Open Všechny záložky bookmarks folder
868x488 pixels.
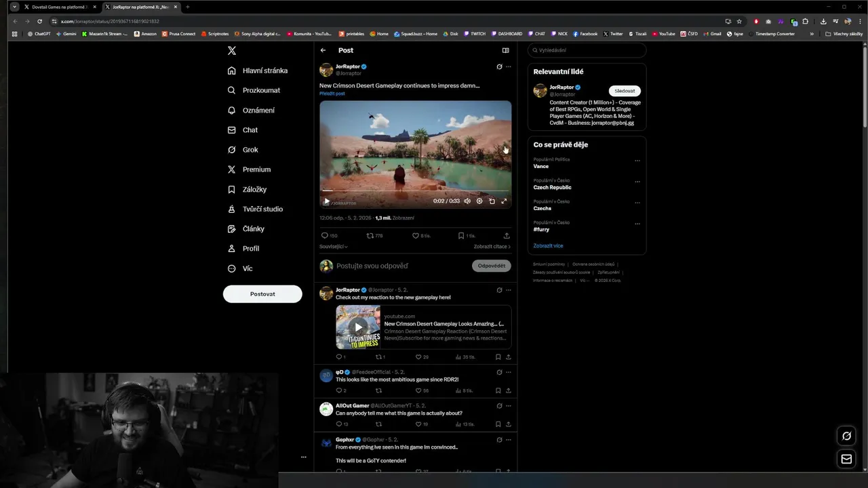(844, 34)
